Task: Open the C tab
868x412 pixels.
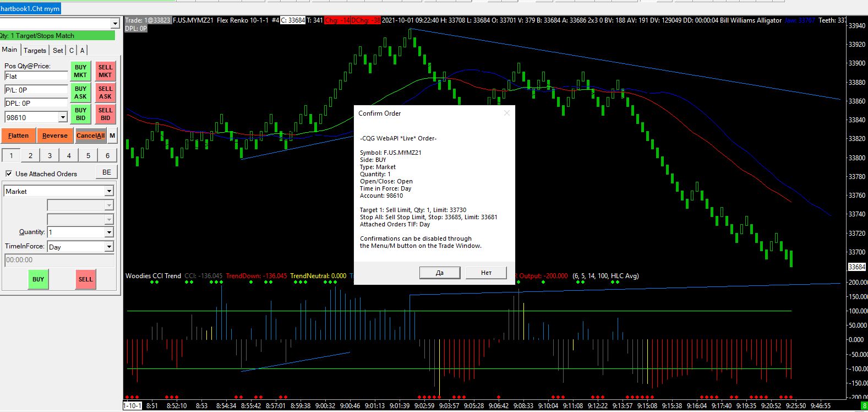Action: coord(72,50)
